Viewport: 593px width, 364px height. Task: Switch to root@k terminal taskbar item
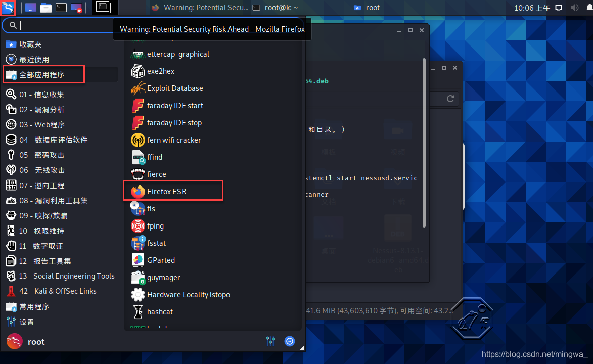click(275, 8)
